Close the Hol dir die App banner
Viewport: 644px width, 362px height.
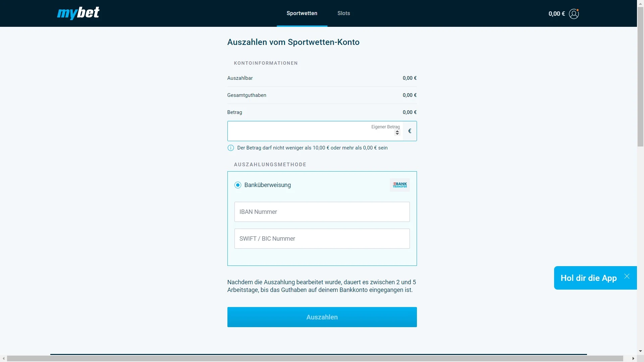[x=627, y=276]
